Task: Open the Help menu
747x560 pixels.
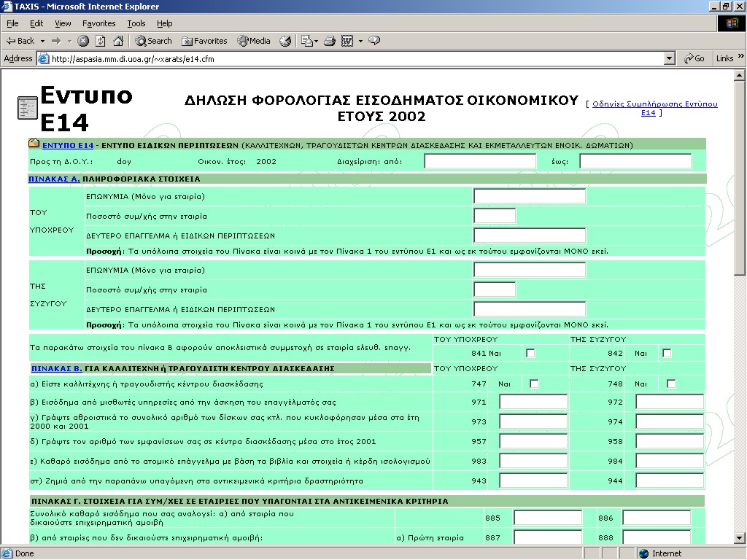Action: point(164,23)
